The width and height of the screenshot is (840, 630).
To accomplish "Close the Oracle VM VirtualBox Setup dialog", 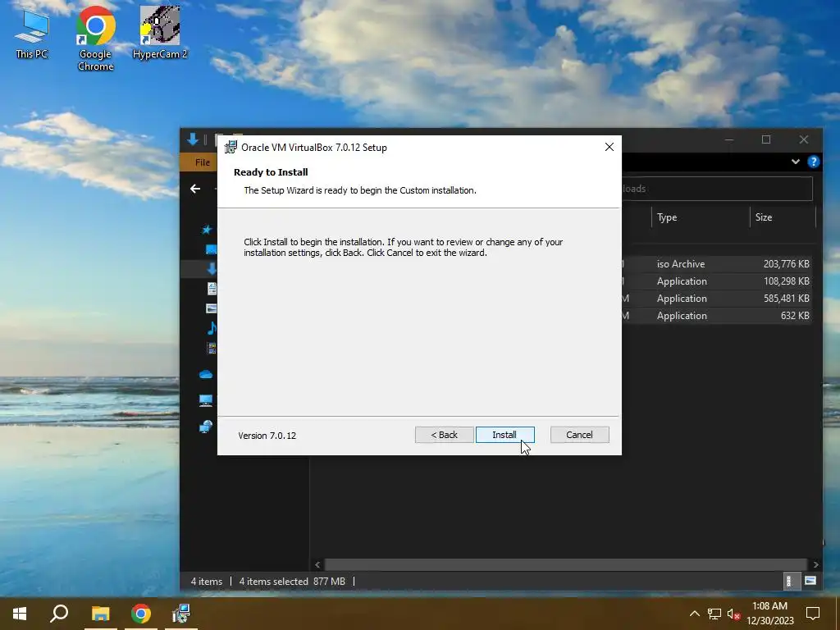I will tap(609, 147).
